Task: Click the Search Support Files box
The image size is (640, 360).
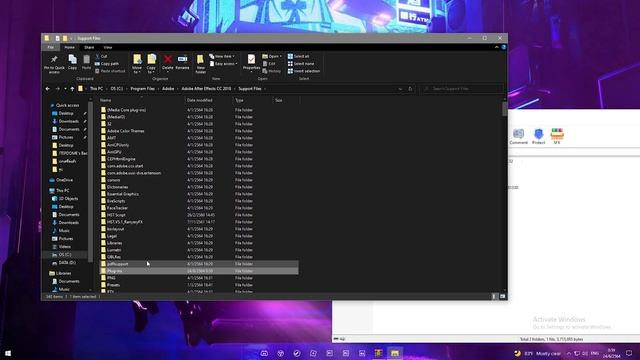Action: tap(461, 89)
